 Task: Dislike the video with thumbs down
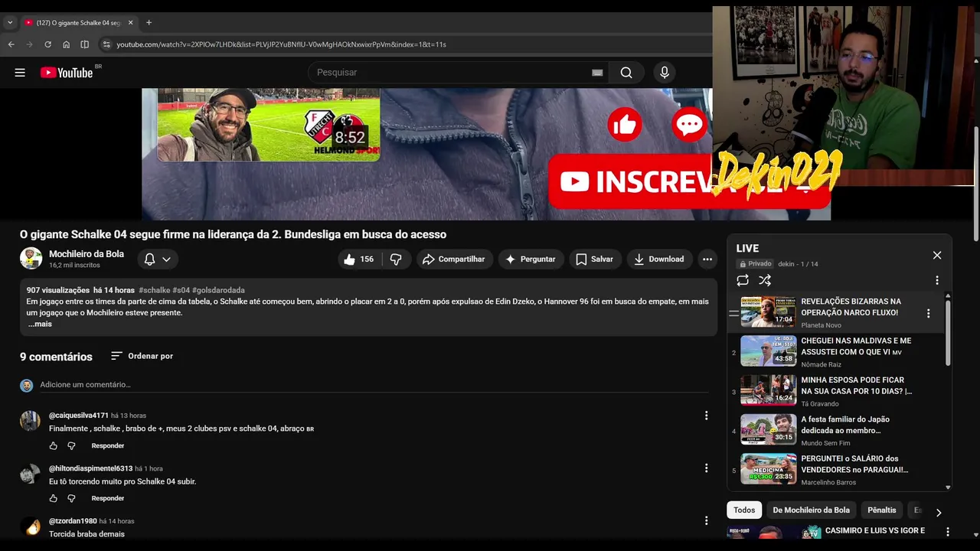[x=396, y=259]
